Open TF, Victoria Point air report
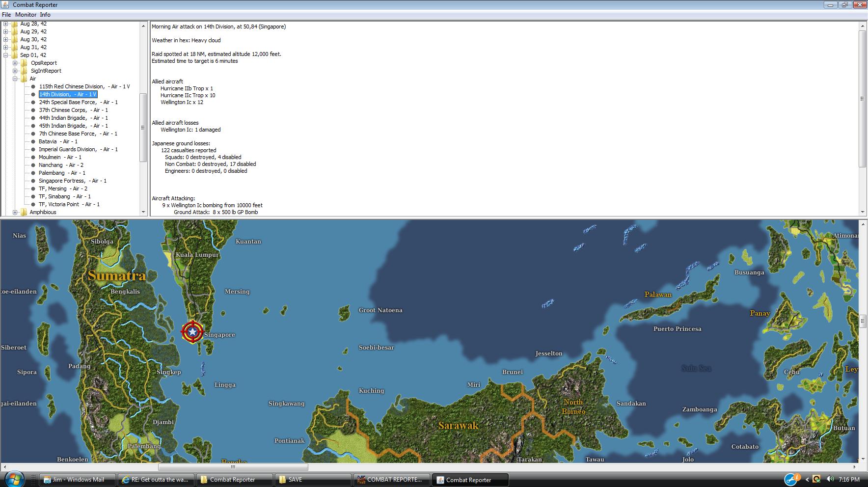Viewport: 868px width, 487px height. [x=69, y=204]
